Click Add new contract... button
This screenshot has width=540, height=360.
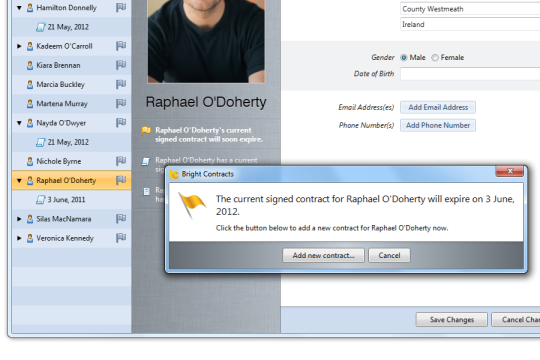point(323,255)
